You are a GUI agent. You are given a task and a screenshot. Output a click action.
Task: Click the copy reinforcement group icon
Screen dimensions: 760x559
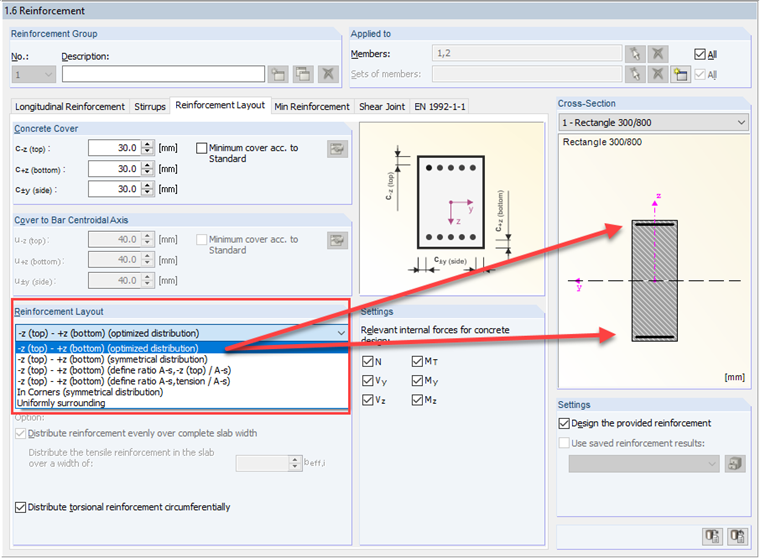303,74
